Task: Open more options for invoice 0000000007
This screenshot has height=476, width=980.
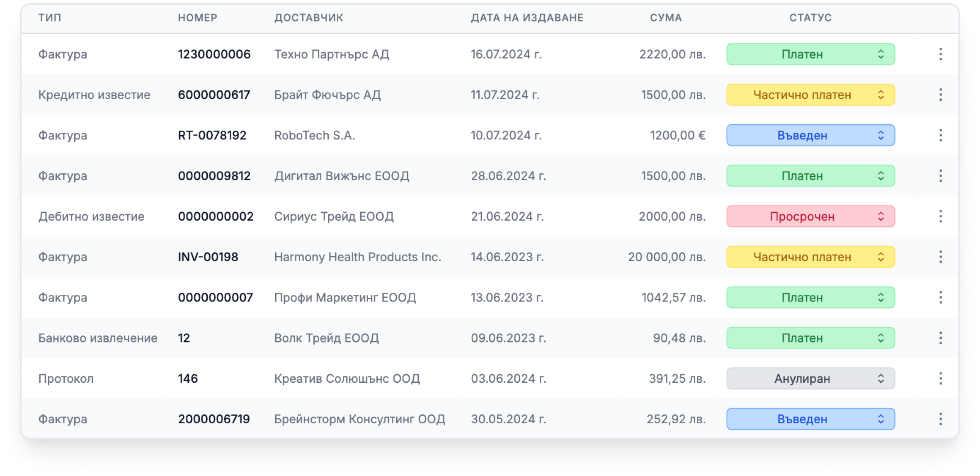Action: coord(940,297)
